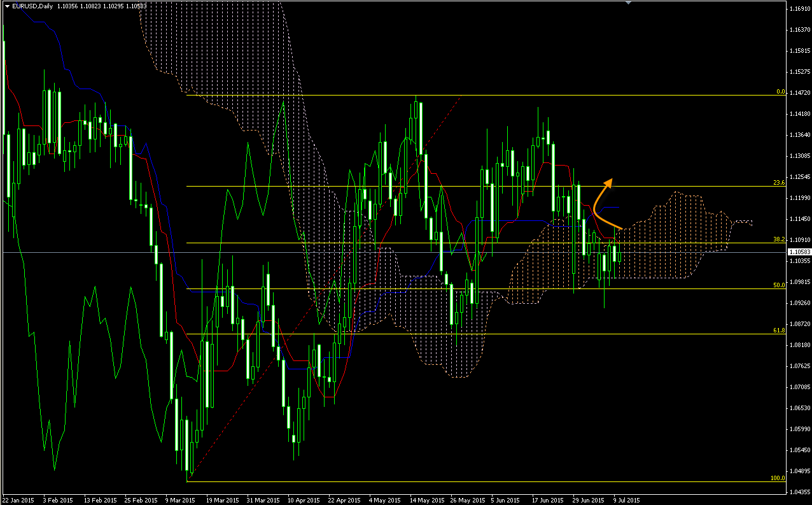Select the Fibonacci 23.6 level label

coord(780,183)
